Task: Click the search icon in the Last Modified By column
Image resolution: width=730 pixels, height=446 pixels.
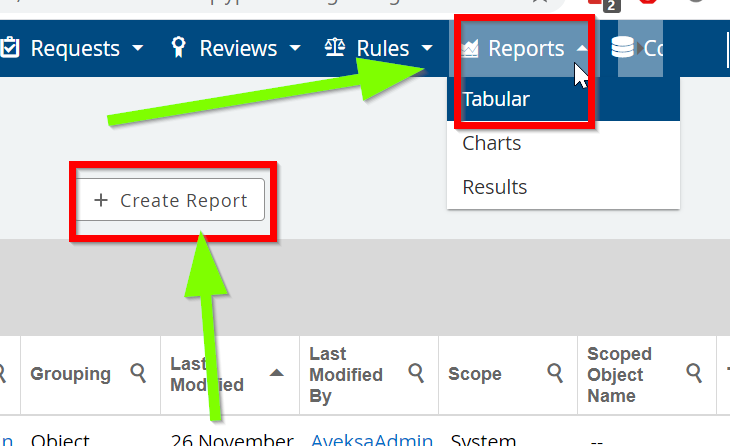Action: (x=416, y=374)
